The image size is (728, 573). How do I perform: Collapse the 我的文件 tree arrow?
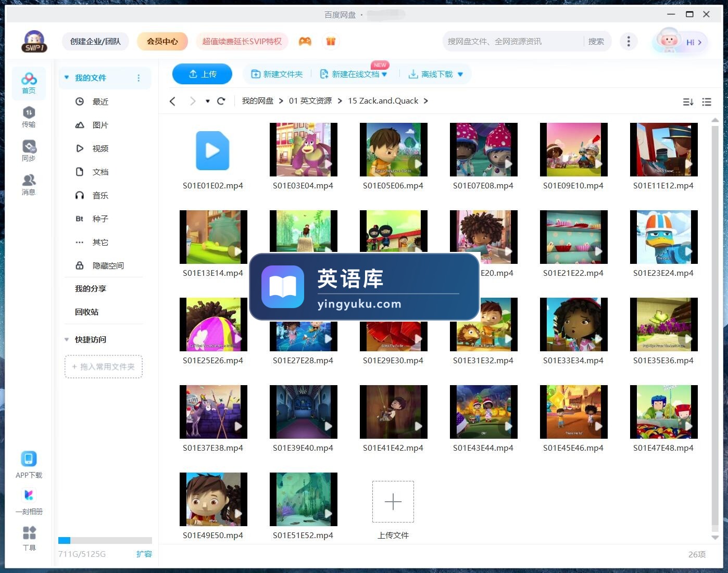(x=66, y=78)
